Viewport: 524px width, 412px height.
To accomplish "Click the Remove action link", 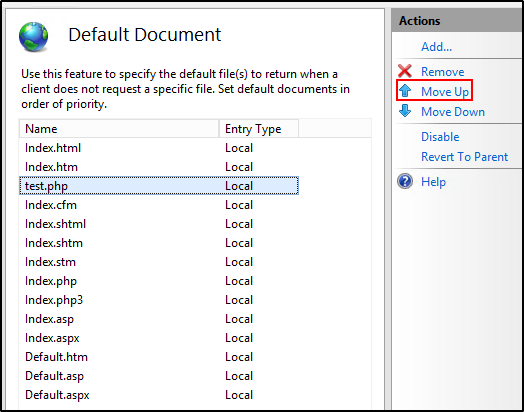I will tap(442, 72).
